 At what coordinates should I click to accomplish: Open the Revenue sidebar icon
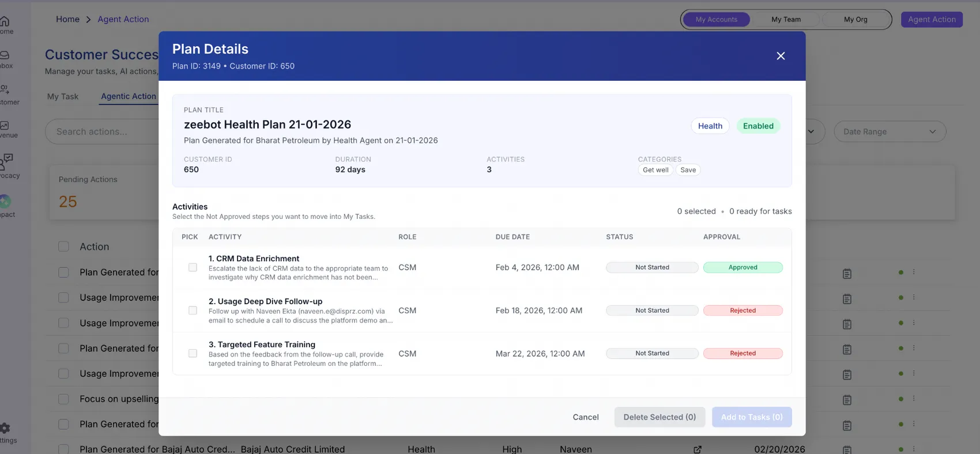[5, 127]
